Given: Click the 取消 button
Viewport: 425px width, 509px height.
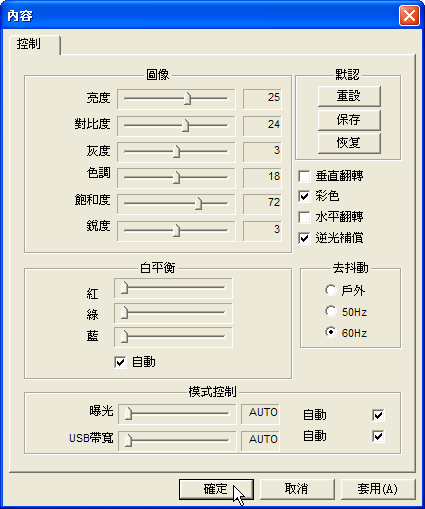Looking at the screenshot, I should pos(297,489).
